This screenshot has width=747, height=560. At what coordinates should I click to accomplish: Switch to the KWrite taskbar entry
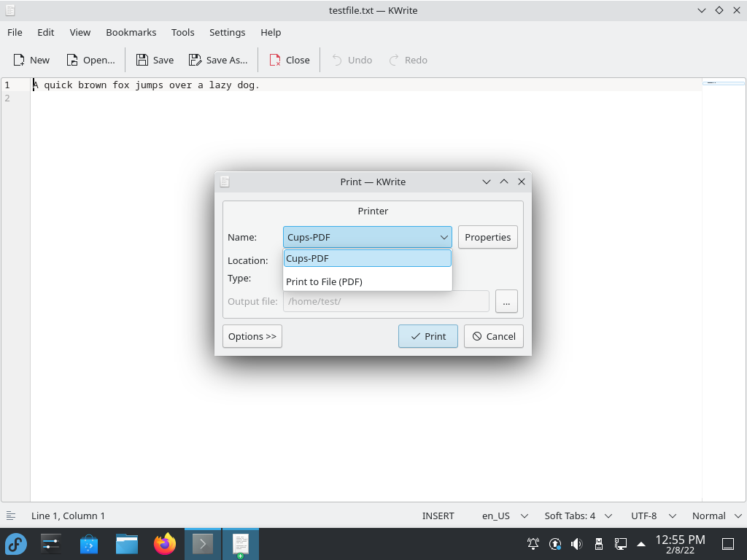pyautogui.click(x=241, y=544)
